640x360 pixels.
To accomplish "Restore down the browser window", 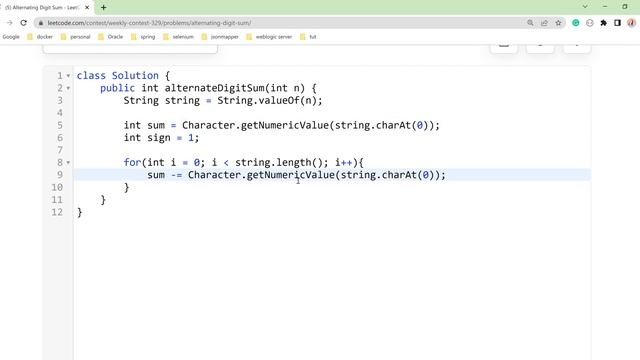I will (x=624, y=7).
